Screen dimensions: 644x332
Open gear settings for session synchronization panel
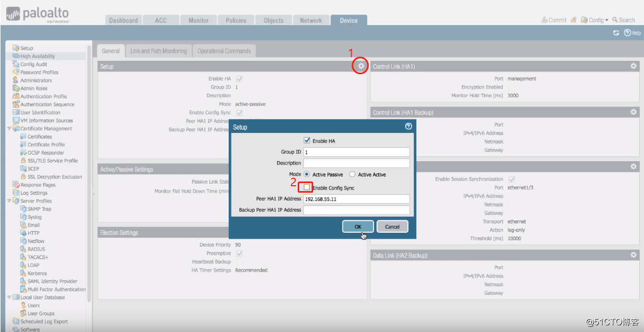coord(633,167)
